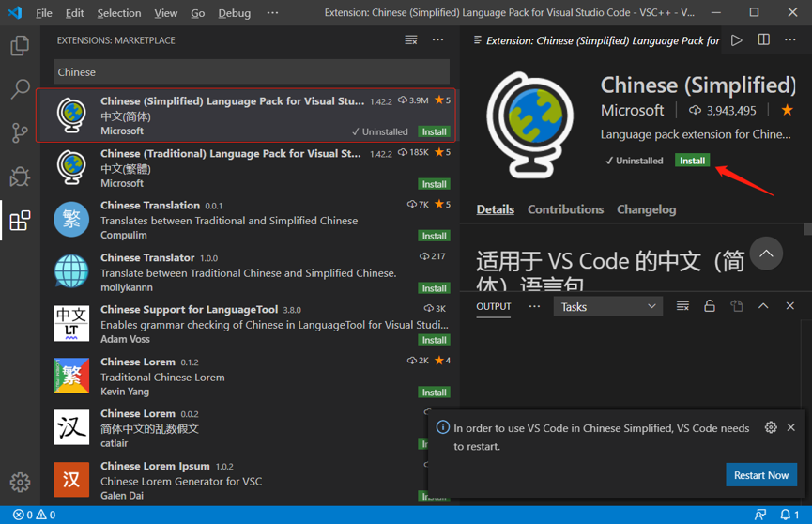Focus the extensions search box containing Chinese
Screen dimensions: 812x524
pyautogui.click(x=252, y=72)
